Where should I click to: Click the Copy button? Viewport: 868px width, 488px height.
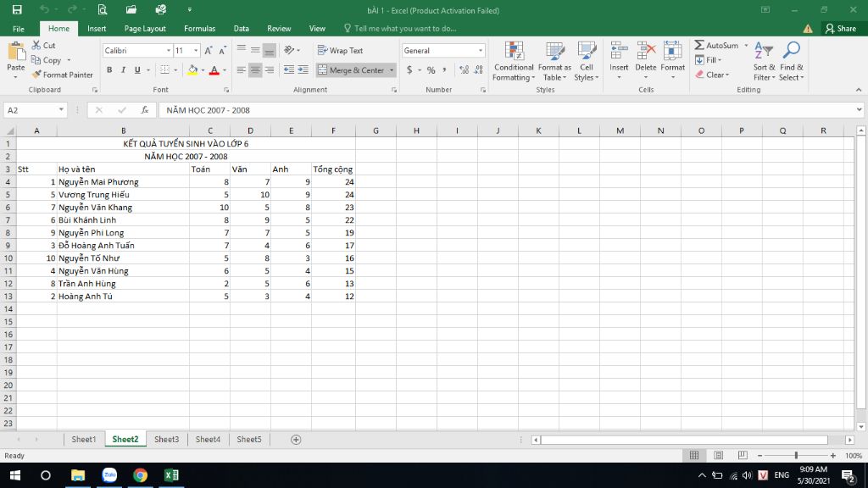[47, 60]
